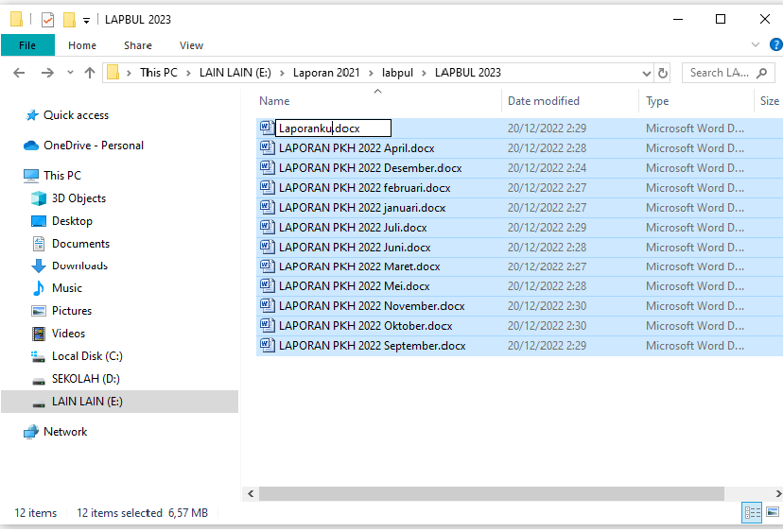Select LAPORAN PKH 2022 Oktober.docx
The width and height of the screenshot is (783, 532).
coord(366,326)
